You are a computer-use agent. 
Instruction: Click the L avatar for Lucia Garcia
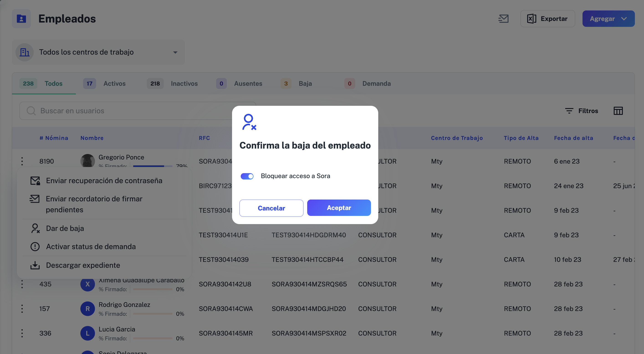[x=87, y=333]
